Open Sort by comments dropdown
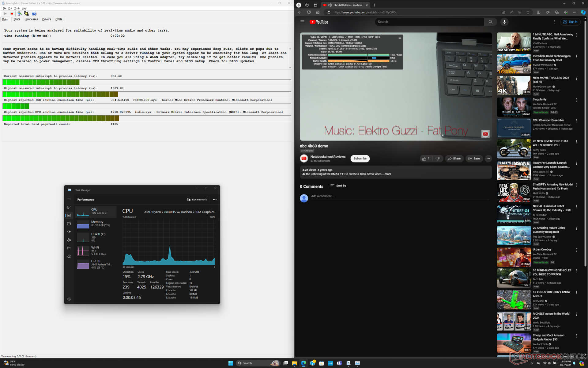The height and width of the screenshot is (368, 588). [x=338, y=186]
